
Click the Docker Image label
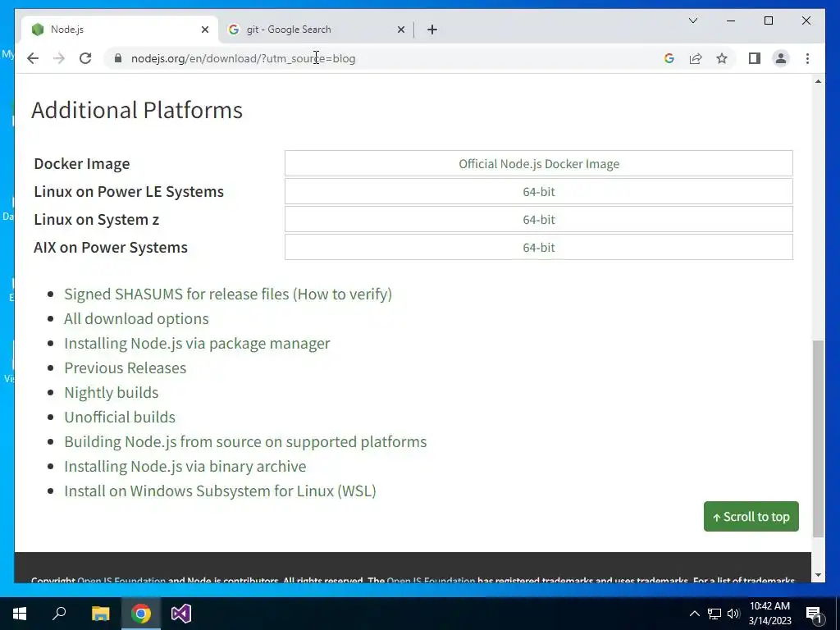82,163
